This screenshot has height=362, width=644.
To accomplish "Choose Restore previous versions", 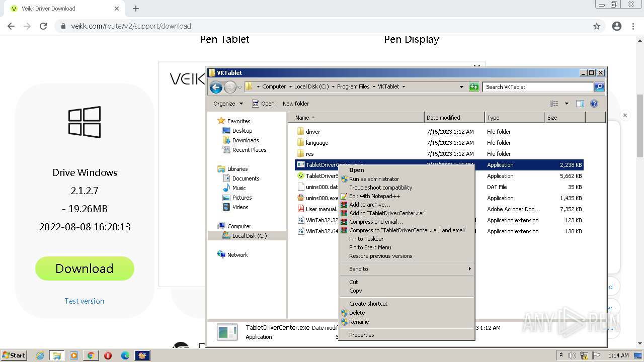I will coord(407,256).
